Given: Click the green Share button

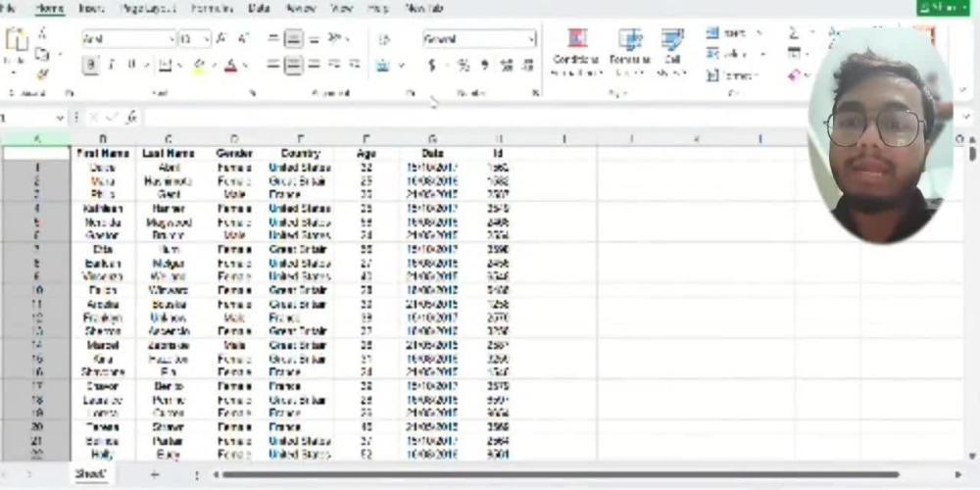Looking at the screenshot, I should tap(945, 8).
